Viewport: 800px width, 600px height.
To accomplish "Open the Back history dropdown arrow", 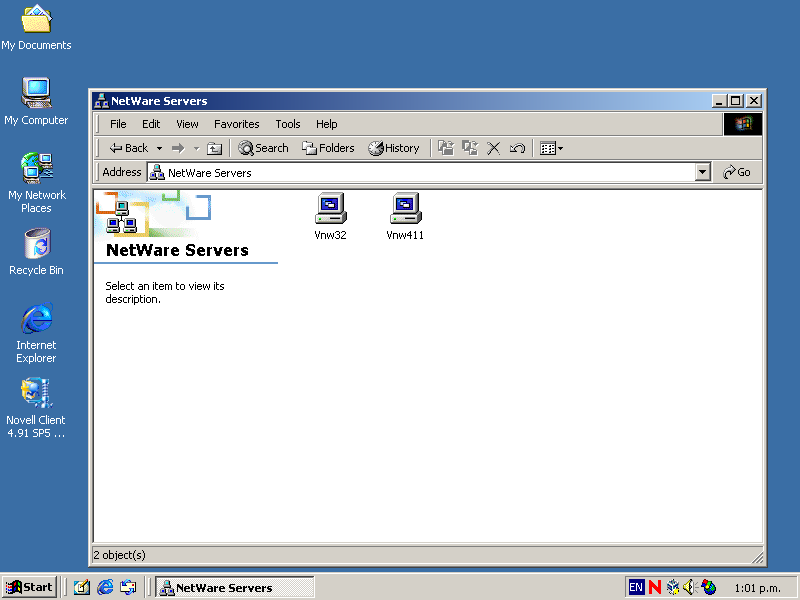I will (159, 148).
